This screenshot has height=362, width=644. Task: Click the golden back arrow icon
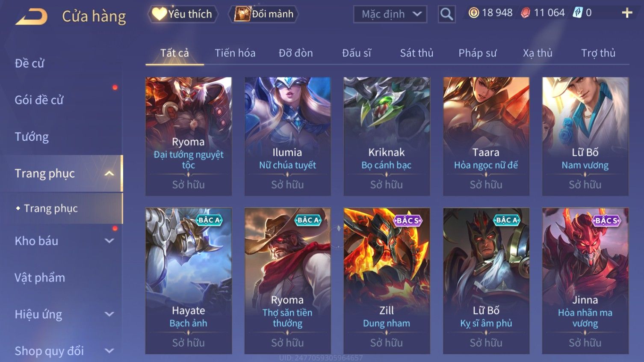pos(32,17)
